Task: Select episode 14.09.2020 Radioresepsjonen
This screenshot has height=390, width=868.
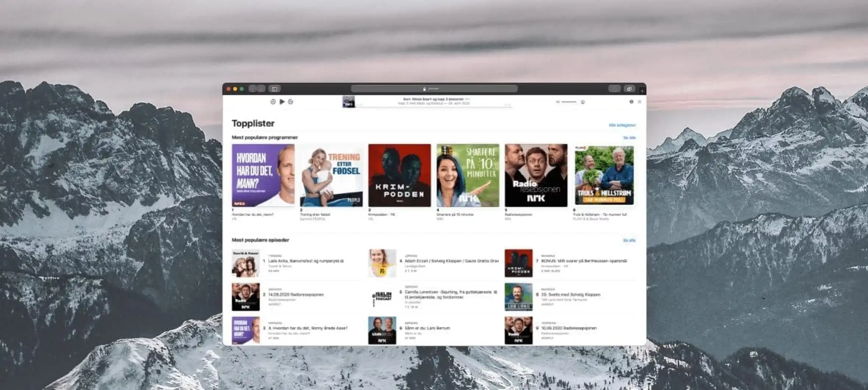Action: point(296,294)
